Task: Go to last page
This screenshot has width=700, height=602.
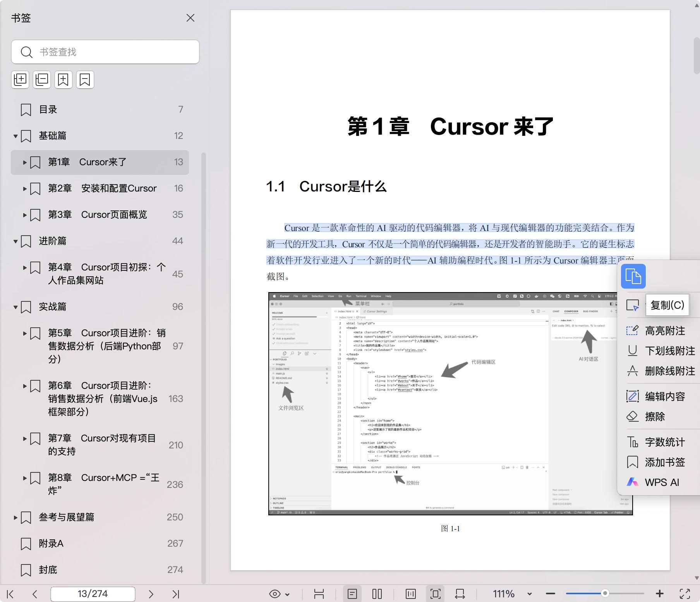Action: pos(176,594)
